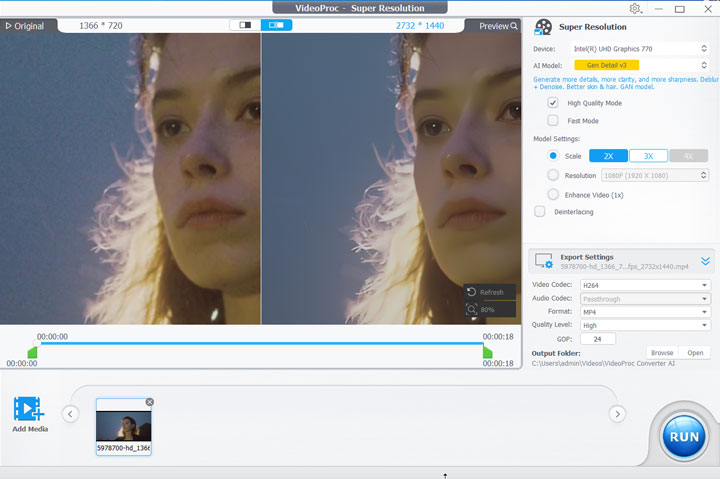Click the Preview magnifier button
720x479 pixels.
click(498, 26)
